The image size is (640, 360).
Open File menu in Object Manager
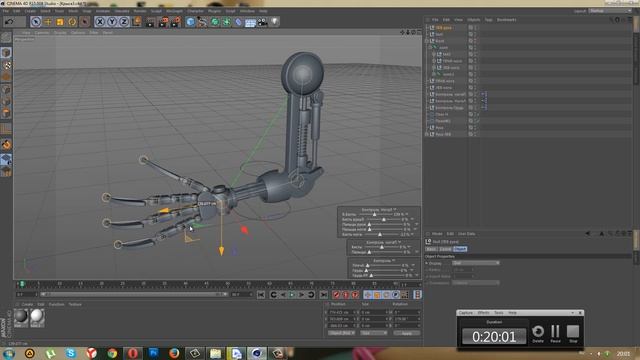(x=435, y=20)
